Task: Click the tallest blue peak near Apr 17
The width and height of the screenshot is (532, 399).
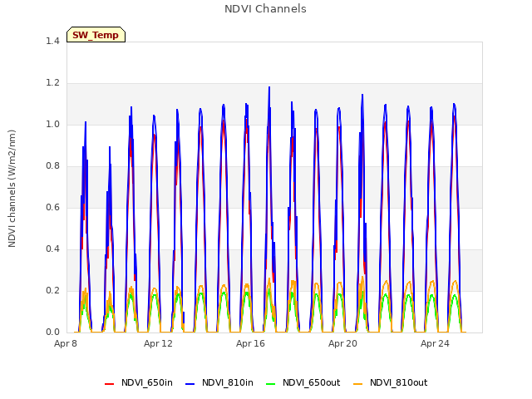Action: click(269, 87)
